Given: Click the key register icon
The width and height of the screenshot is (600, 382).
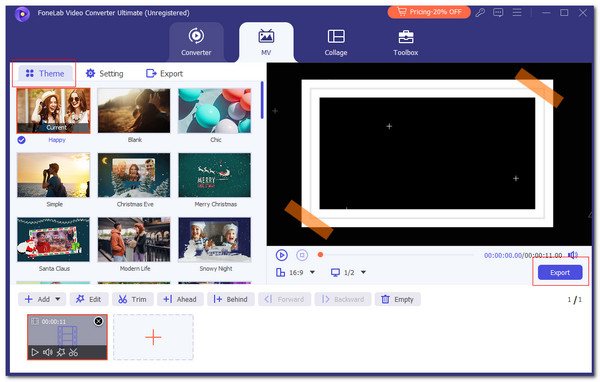Looking at the screenshot, I should (480, 13).
